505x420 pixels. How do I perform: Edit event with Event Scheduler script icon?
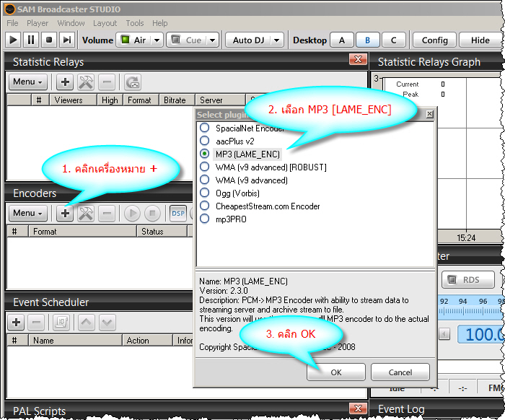[x=61, y=322]
